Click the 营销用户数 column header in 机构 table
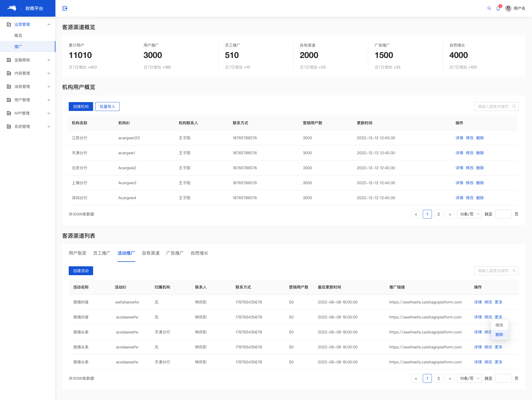532x400 pixels. (x=313, y=123)
